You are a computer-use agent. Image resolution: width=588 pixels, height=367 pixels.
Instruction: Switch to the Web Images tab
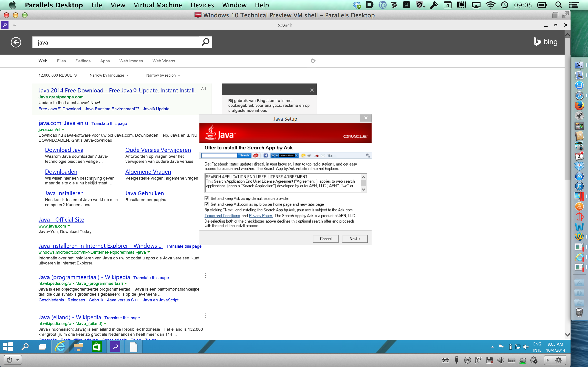(x=131, y=61)
